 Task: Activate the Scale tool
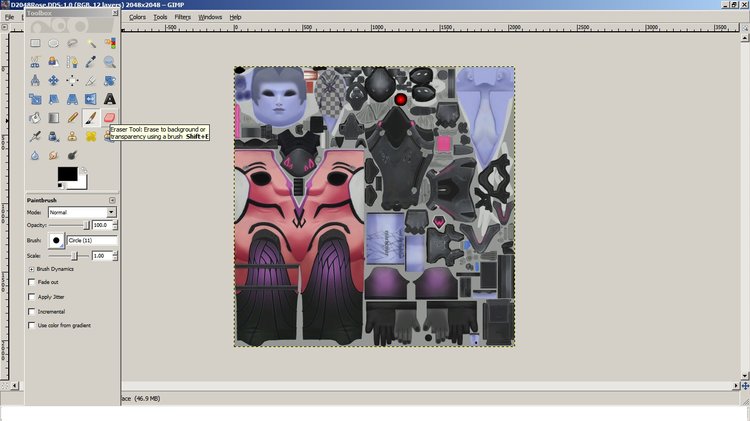[x=35, y=100]
